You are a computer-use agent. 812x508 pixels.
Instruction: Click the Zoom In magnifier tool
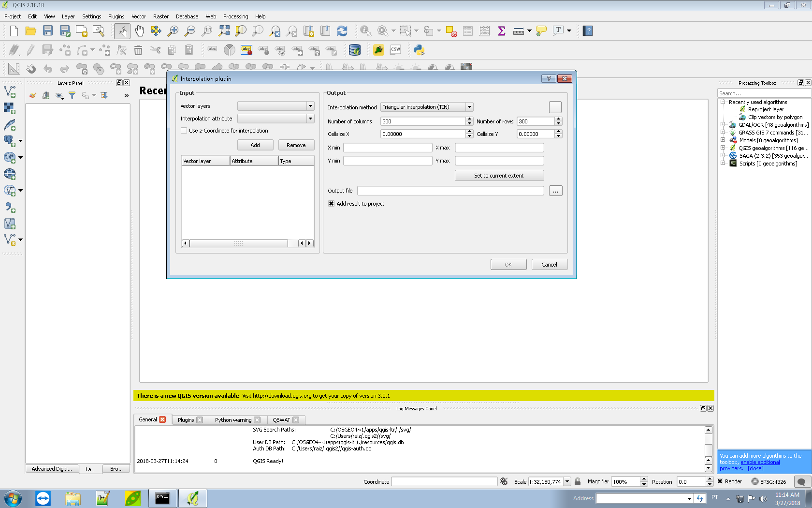173,31
